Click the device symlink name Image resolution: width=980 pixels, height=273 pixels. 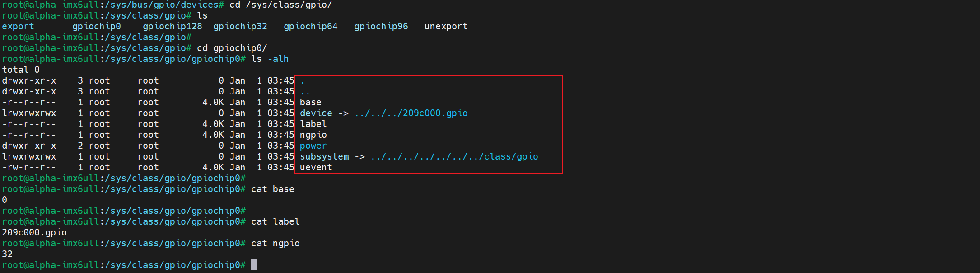[x=316, y=113]
